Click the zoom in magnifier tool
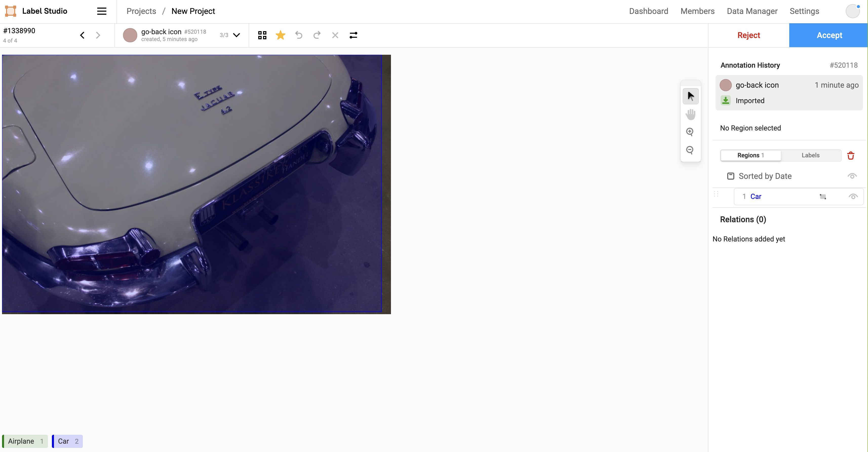Image resolution: width=868 pixels, height=452 pixels. point(690,132)
